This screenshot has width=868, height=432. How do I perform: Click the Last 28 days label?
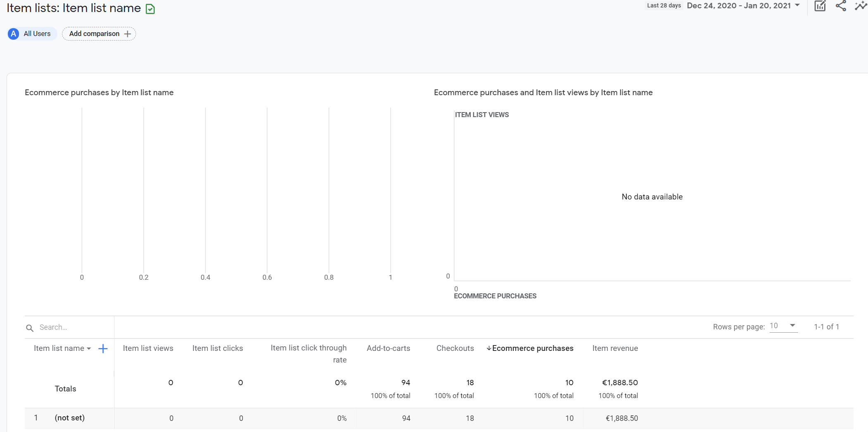[x=664, y=6]
